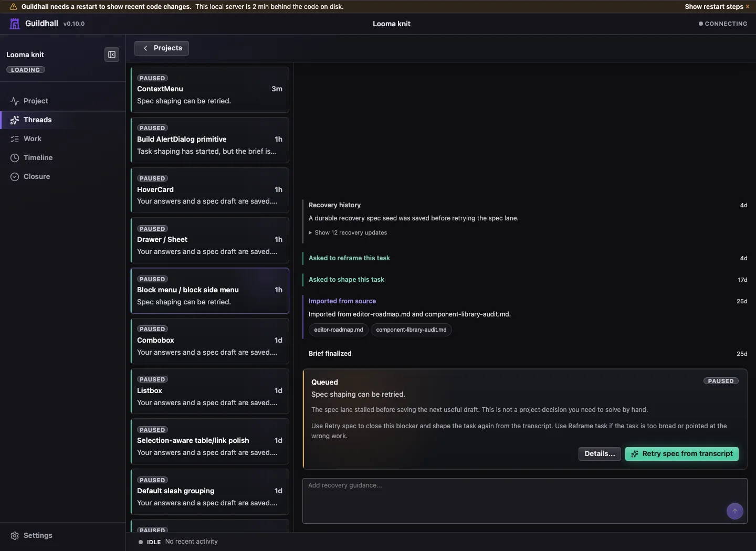Select Block menu / block side menu thread
Image resolution: width=756 pixels, height=551 pixels.
pos(209,291)
